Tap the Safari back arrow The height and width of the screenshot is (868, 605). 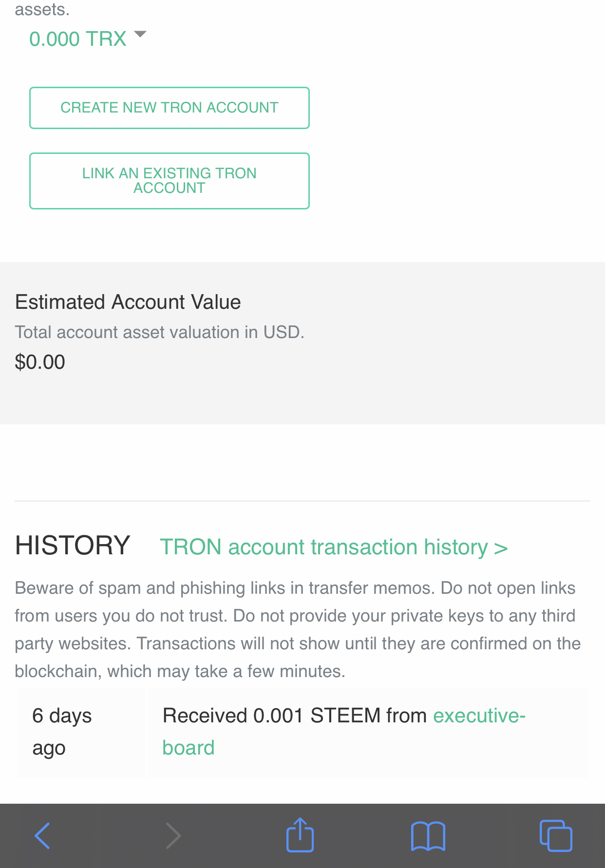(x=43, y=836)
